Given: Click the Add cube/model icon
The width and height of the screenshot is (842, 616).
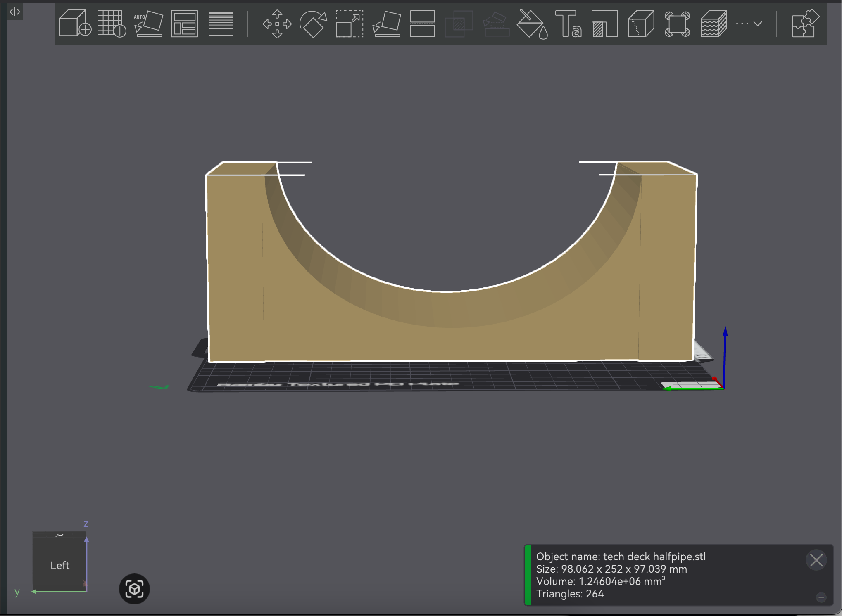Looking at the screenshot, I should click(x=75, y=24).
